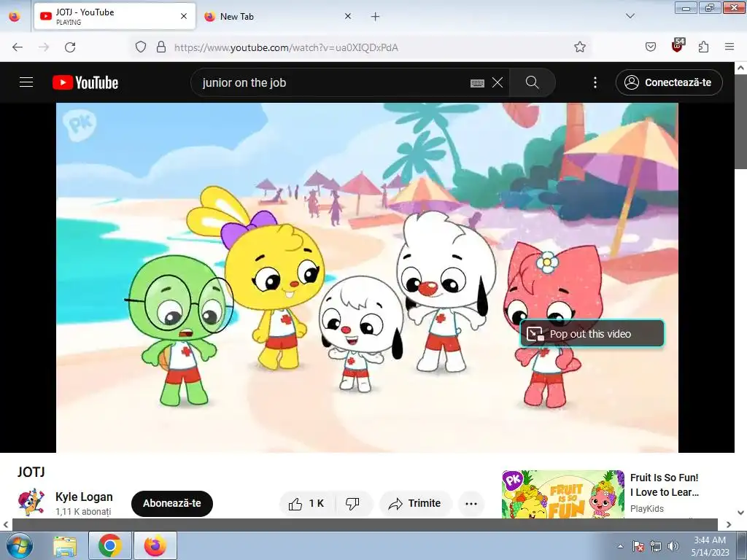Open the on-screen keyboard icon in search
This screenshot has width=747, height=560.
click(x=477, y=83)
